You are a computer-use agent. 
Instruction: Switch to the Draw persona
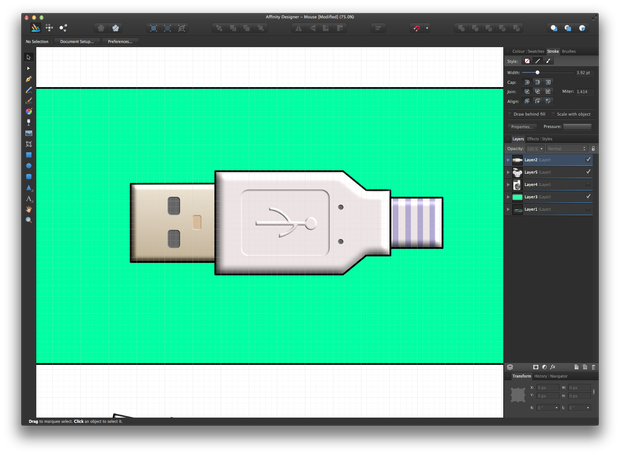pos(36,28)
